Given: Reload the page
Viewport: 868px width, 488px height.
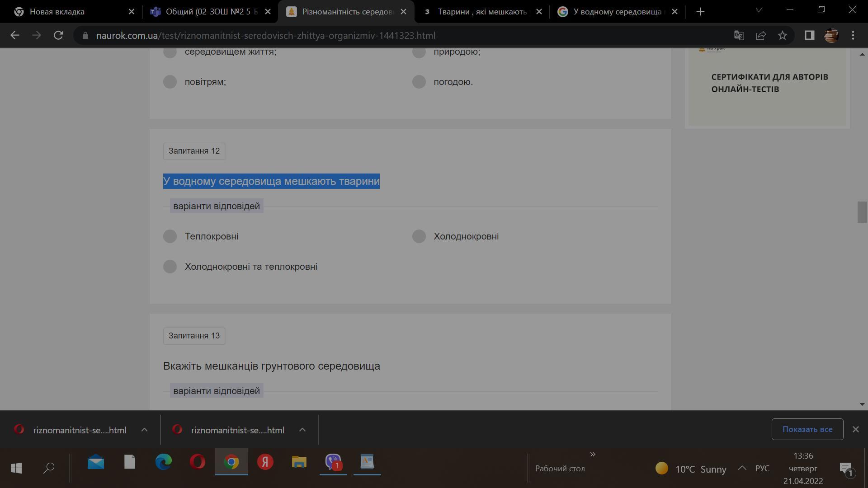Looking at the screenshot, I should pyautogui.click(x=58, y=35).
